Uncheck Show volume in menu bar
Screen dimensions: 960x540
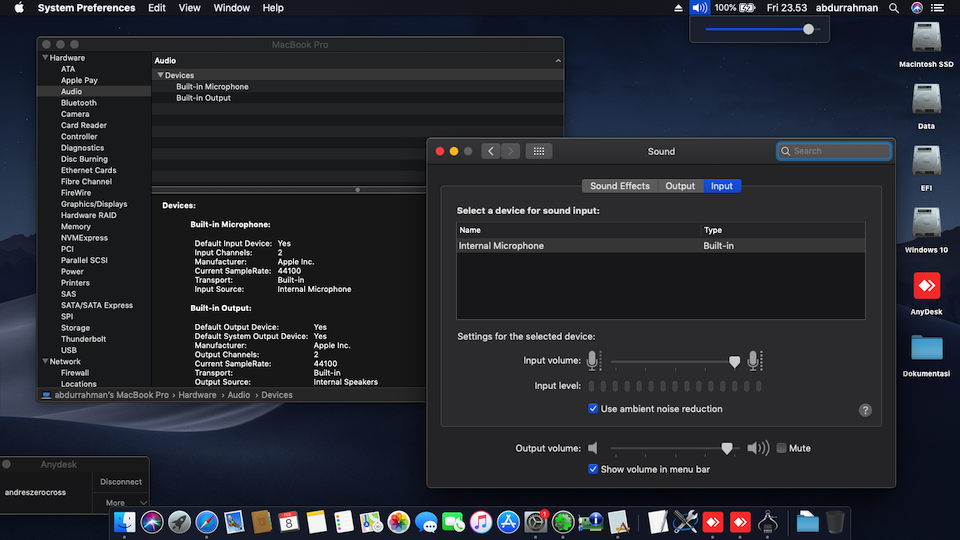pos(594,469)
